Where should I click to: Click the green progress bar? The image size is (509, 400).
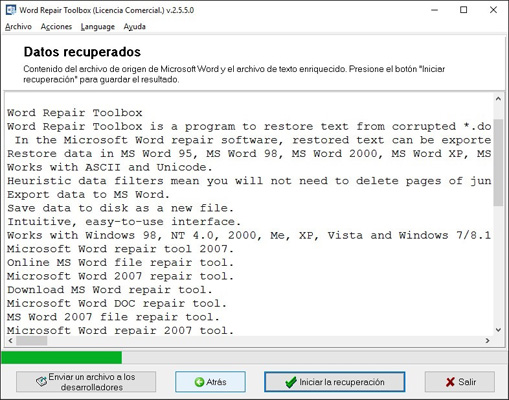click(62, 357)
